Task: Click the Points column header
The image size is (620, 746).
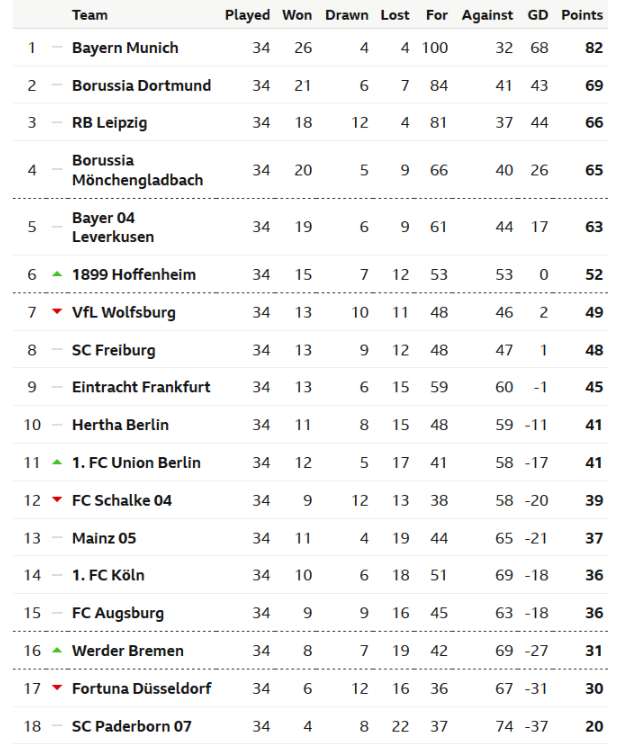Action: pos(582,15)
